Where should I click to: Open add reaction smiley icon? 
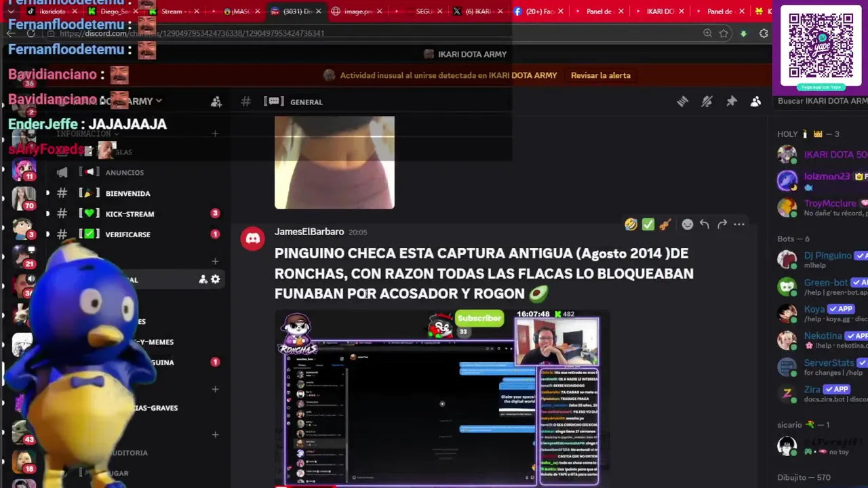(688, 224)
